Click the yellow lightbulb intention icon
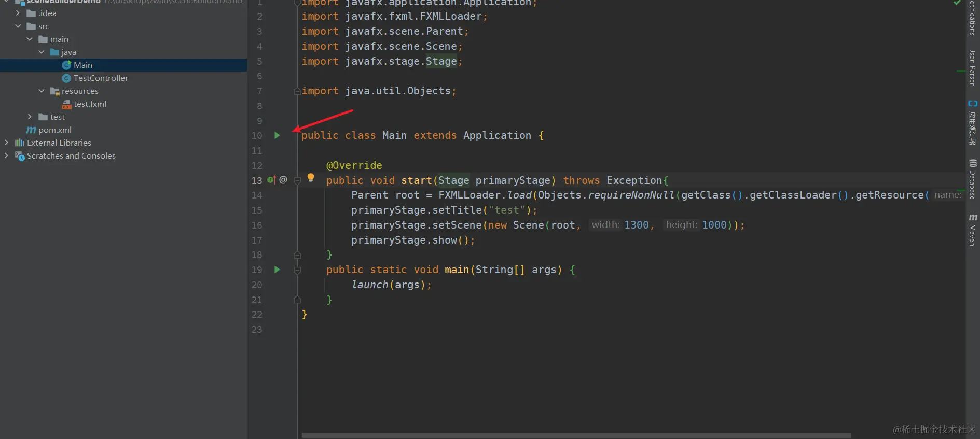Viewport: 980px width, 439px height. pos(311,178)
